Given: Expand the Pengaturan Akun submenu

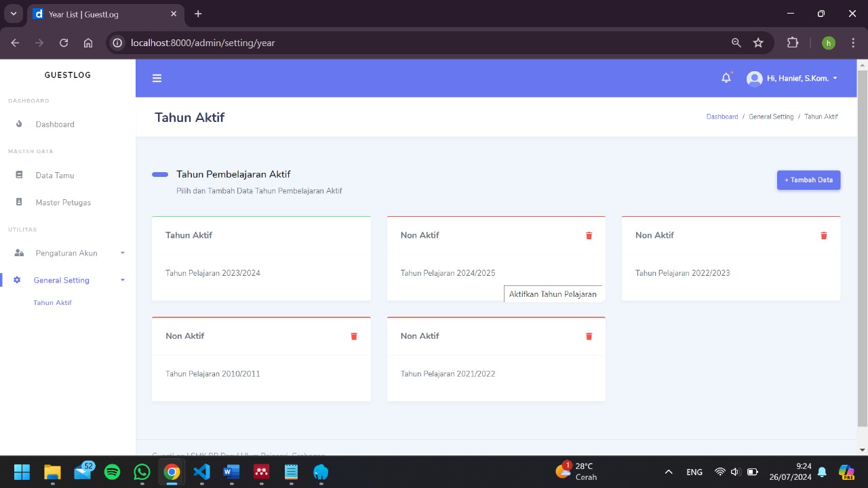Looking at the screenshot, I should click(x=68, y=253).
